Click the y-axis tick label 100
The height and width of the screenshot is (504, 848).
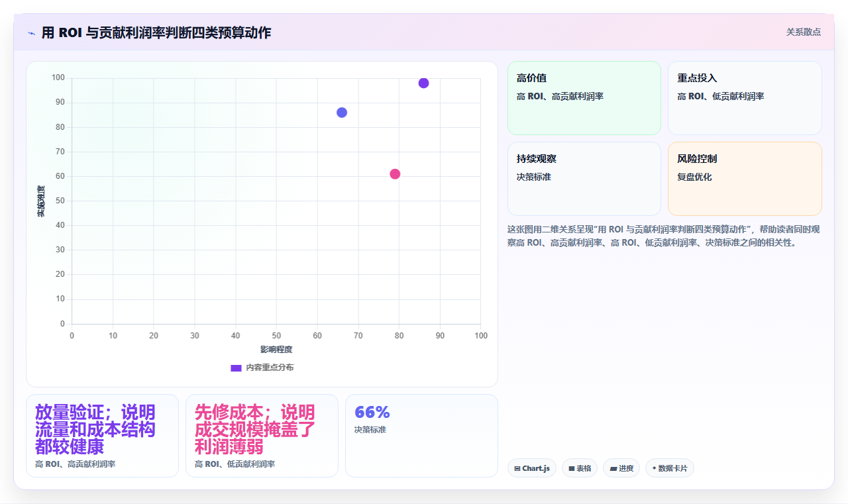tap(58, 78)
